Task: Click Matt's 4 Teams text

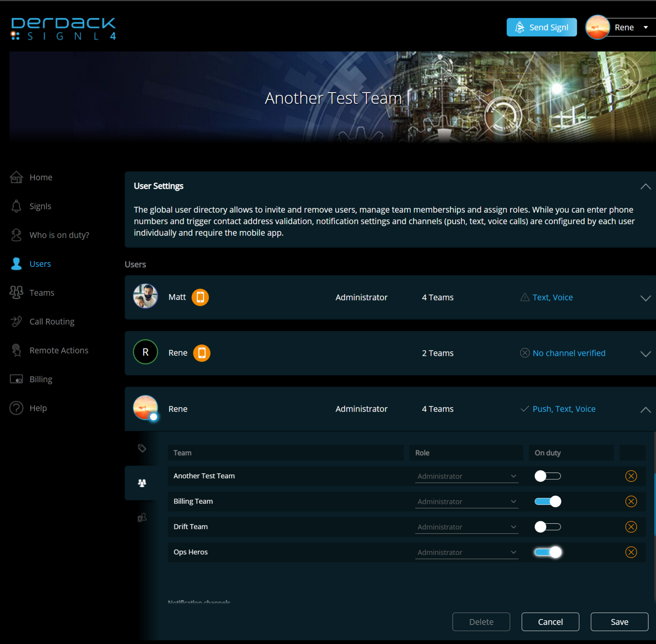Action: pyautogui.click(x=437, y=297)
